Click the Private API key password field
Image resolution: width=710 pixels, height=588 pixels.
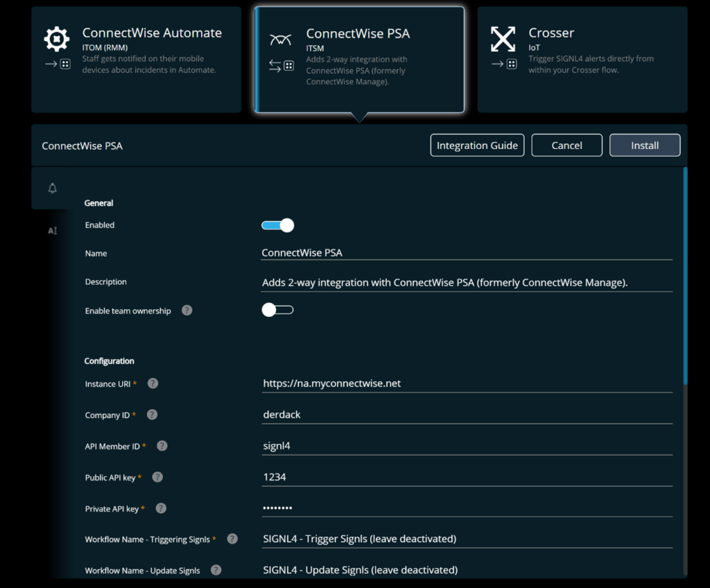point(467,508)
